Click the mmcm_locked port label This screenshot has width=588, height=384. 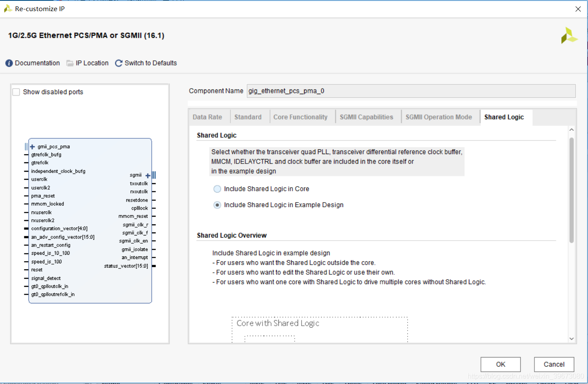48,204
